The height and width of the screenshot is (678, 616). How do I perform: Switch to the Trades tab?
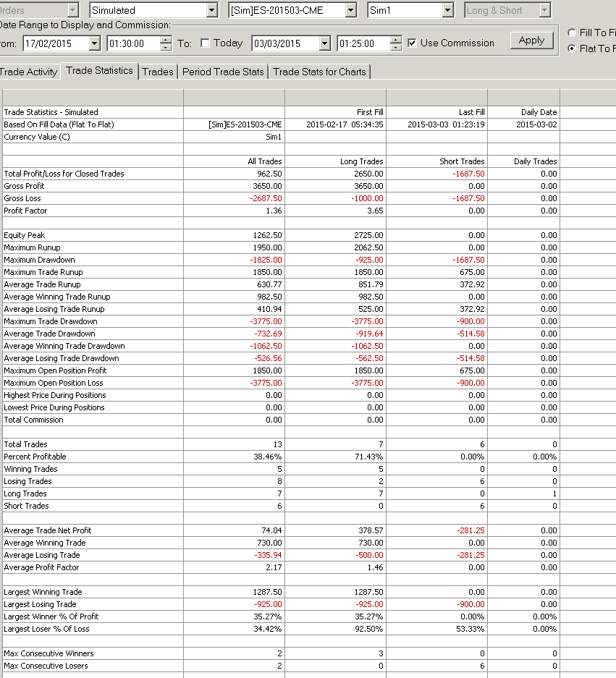point(158,72)
